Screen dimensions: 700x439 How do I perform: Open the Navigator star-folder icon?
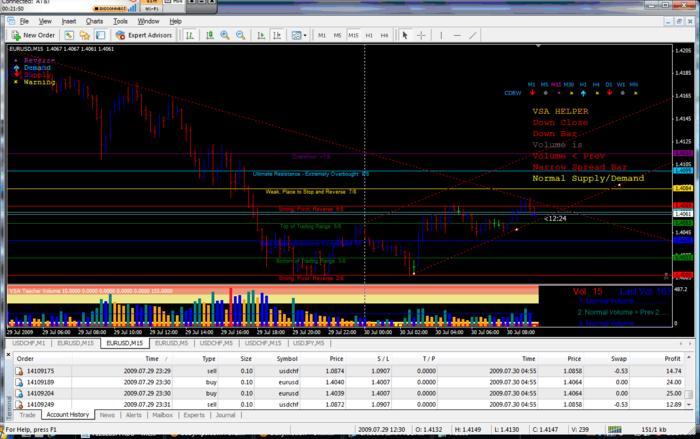pyautogui.click(x=84, y=35)
